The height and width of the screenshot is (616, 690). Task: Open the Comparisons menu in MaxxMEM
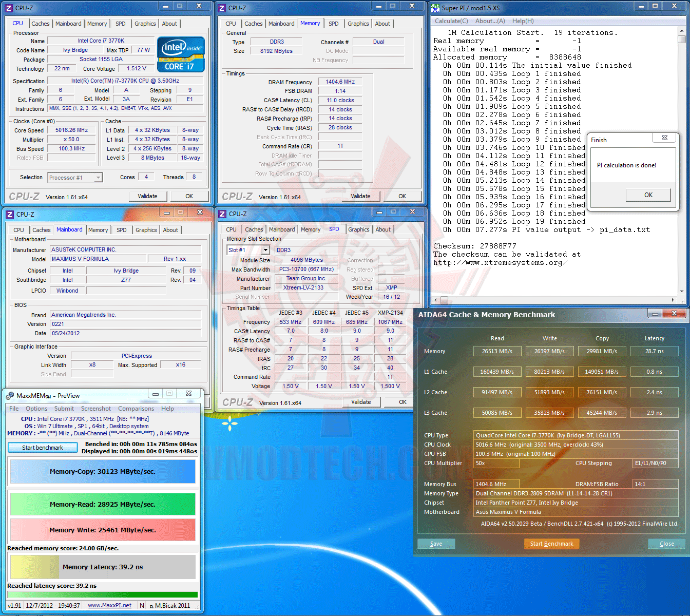pyautogui.click(x=136, y=409)
